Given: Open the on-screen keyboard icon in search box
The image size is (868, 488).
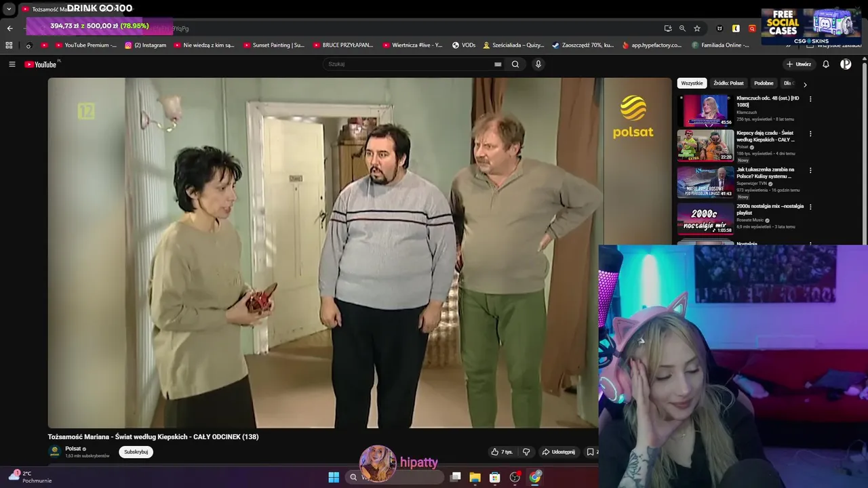Looking at the screenshot, I should pyautogui.click(x=498, y=64).
